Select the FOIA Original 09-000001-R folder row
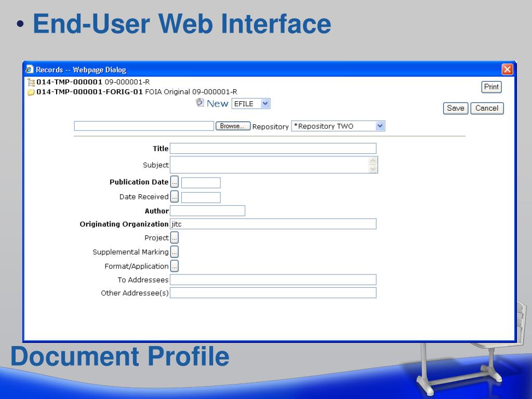532x399 pixels. (x=137, y=92)
